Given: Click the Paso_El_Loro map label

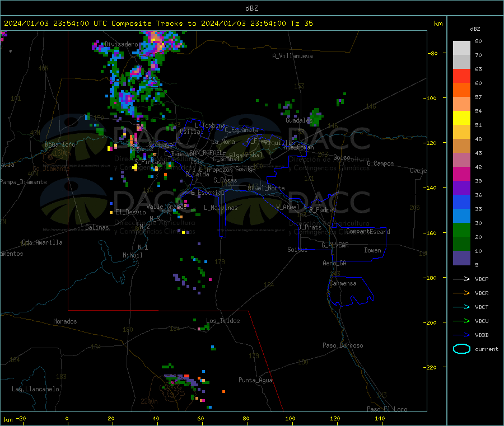Looking at the screenshot, I should pos(387,409).
